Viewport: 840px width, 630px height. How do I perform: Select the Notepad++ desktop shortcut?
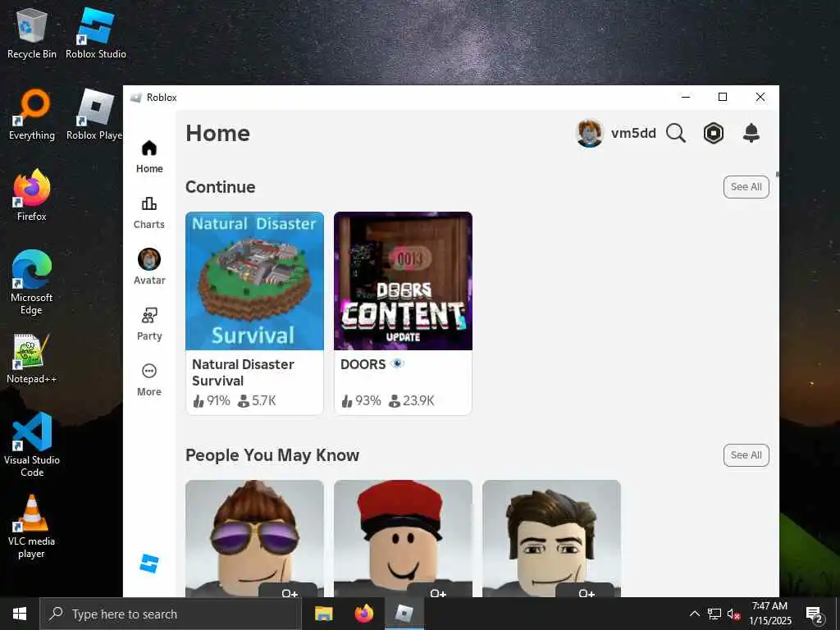point(32,358)
